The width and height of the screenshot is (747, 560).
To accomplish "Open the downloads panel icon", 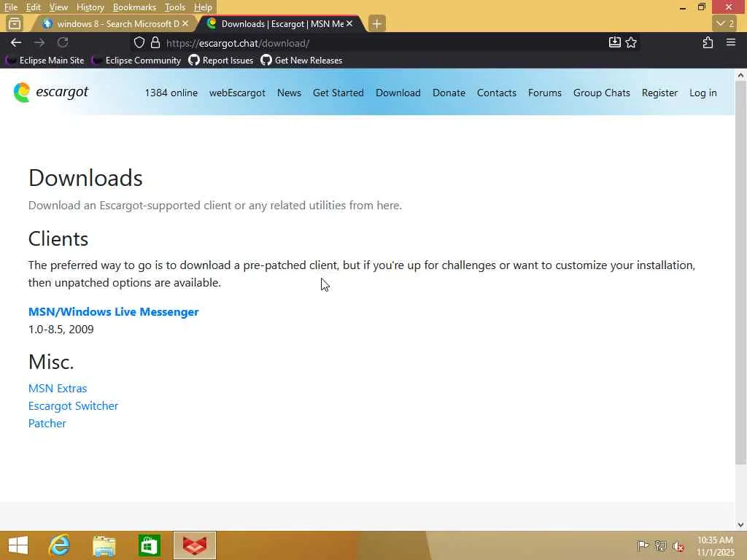I will pos(614,42).
